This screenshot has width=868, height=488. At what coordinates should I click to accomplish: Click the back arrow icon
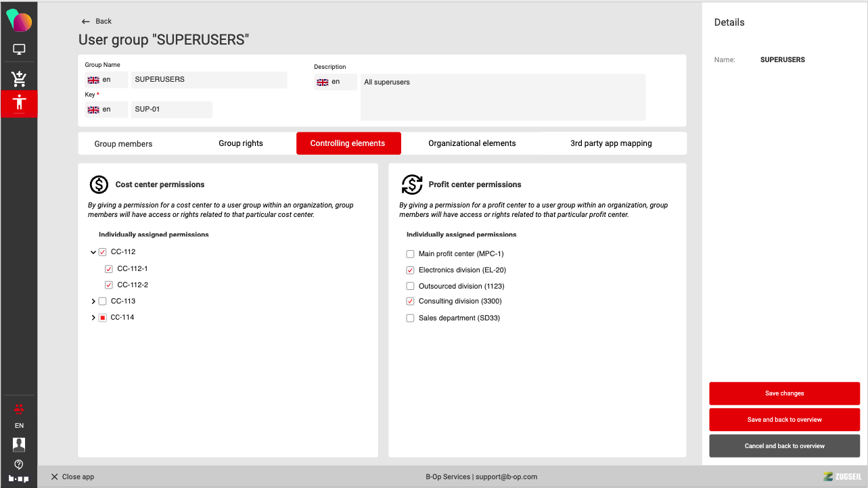[85, 22]
